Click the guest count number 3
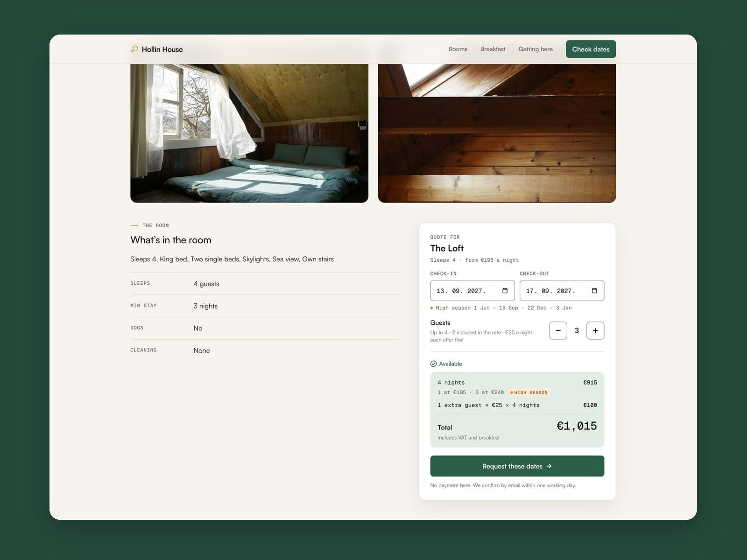Screen dimensions: 747x560 pos(577,330)
